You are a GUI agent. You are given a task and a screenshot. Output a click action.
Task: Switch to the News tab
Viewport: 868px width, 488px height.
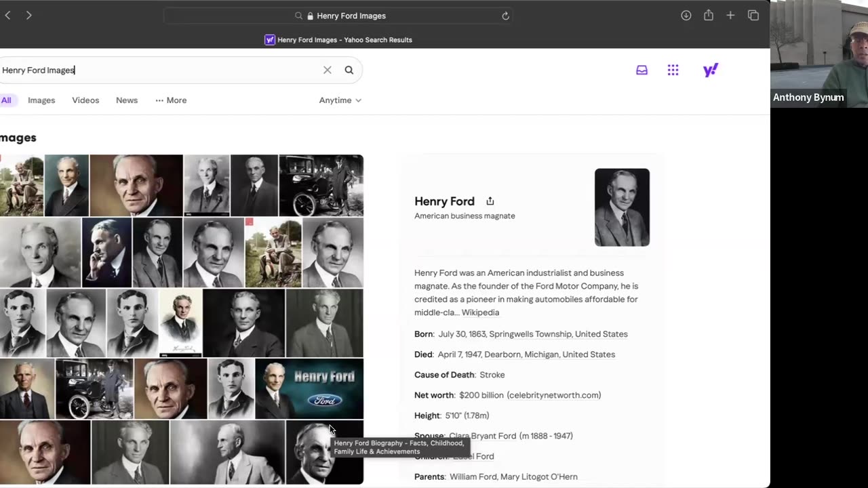tap(127, 100)
